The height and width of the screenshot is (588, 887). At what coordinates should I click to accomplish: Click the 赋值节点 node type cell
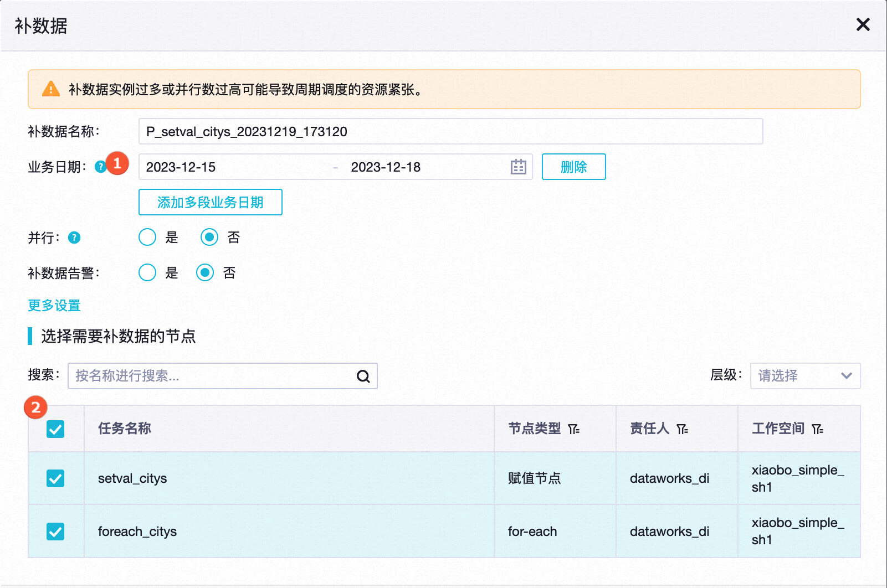click(535, 478)
